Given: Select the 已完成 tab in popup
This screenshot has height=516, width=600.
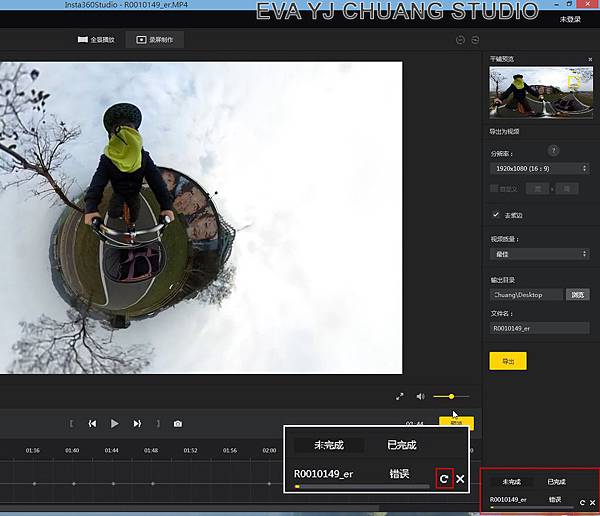Looking at the screenshot, I should tap(401, 445).
